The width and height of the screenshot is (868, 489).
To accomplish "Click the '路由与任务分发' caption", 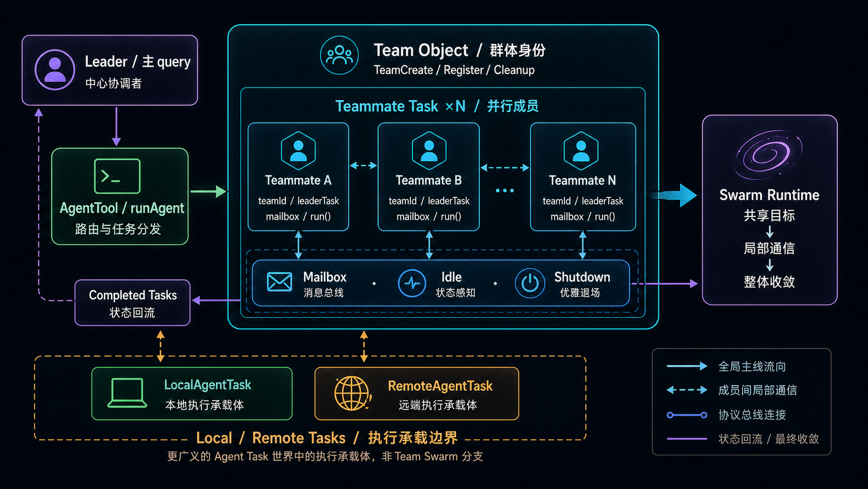I will [x=118, y=229].
